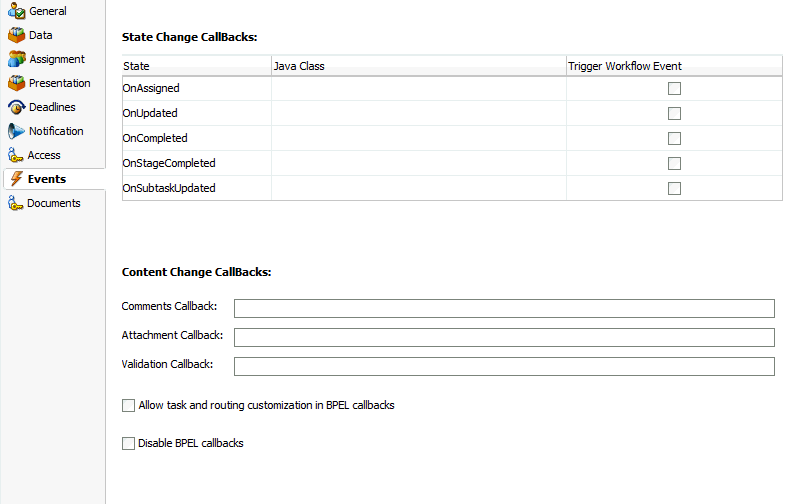Viewport: 795px width, 504px height.
Task: Select the Access key icon
Action: [16, 155]
